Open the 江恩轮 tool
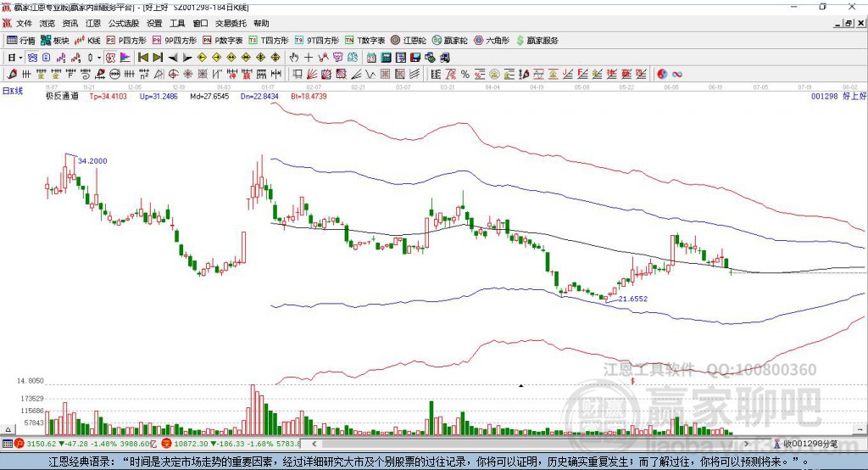 coord(409,41)
